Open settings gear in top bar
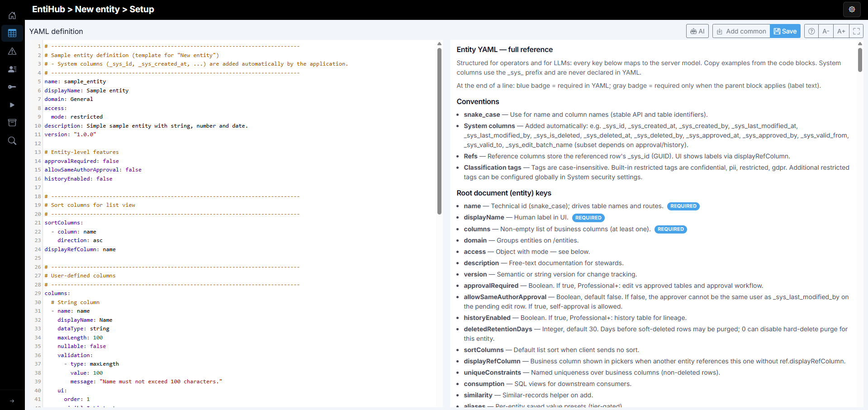Image resolution: width=868 pixels, height=410 pixels. [852, 9]
